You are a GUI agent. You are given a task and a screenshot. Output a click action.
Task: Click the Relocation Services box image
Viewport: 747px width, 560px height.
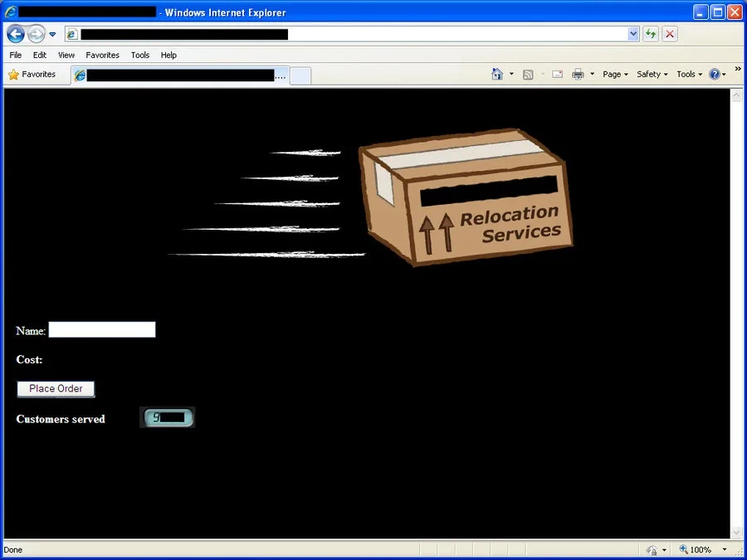(466, 197)
